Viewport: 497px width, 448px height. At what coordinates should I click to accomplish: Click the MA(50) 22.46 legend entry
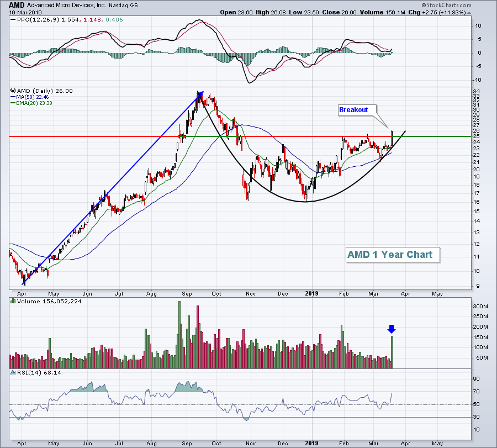29,97
